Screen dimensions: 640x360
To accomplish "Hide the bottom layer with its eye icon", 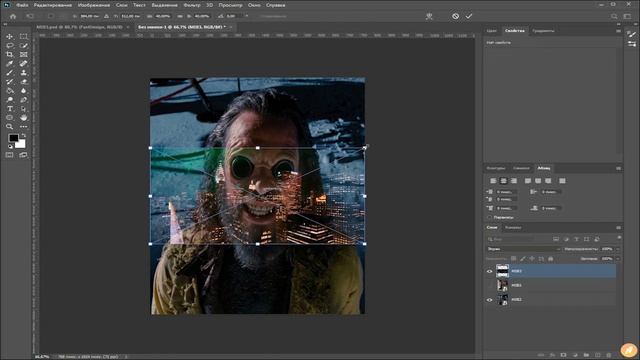I will [x=489, y=300].
